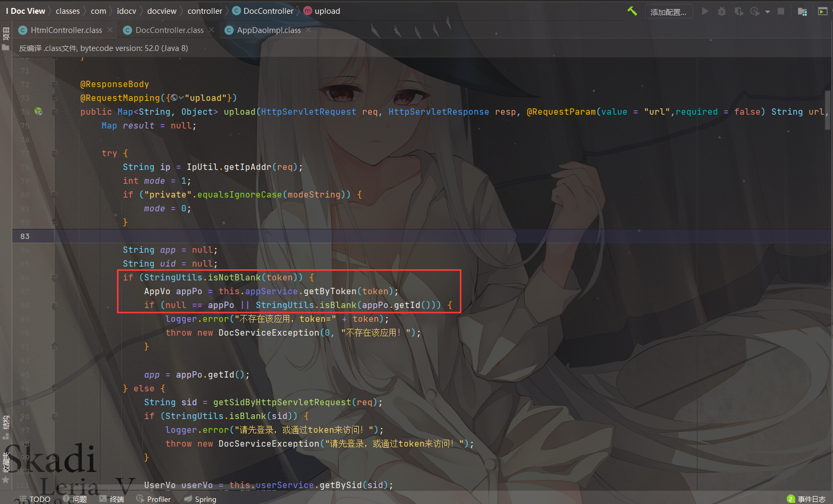Expand the profiler run dropdown arrow
The width and height of the screenshot is (833, 504).
pos(767,12)
